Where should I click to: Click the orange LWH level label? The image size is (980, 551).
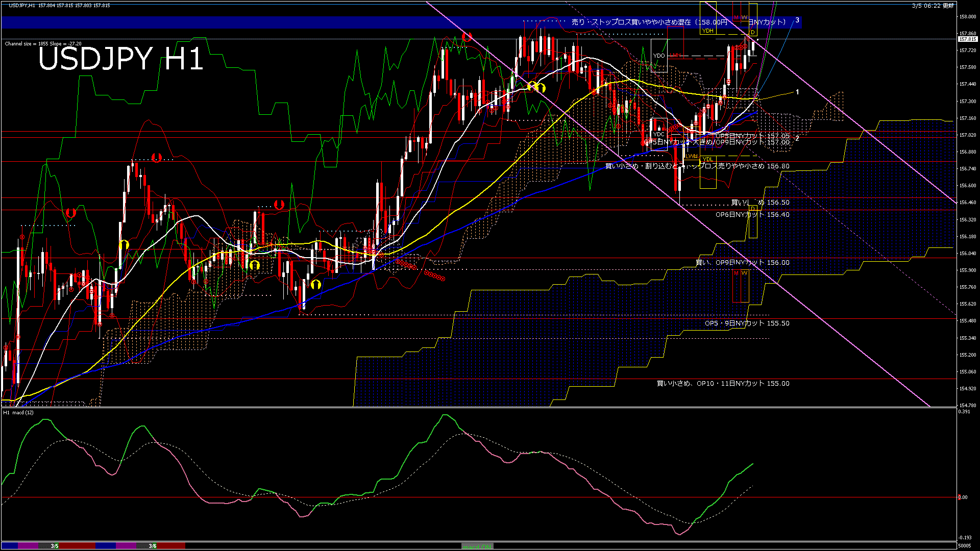coord(692,156)
